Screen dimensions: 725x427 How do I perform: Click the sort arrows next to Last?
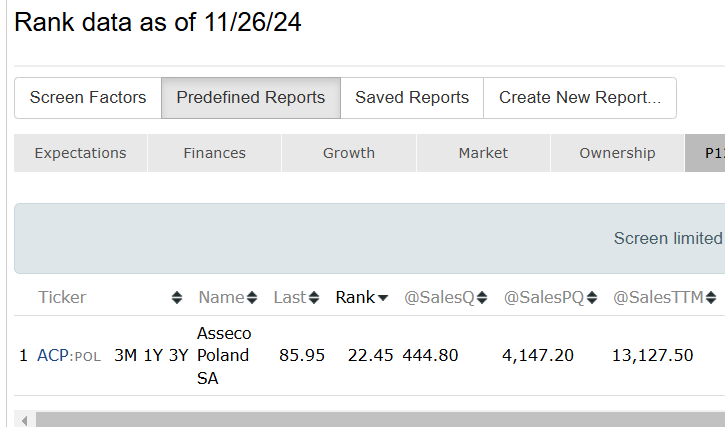point(314,298)
